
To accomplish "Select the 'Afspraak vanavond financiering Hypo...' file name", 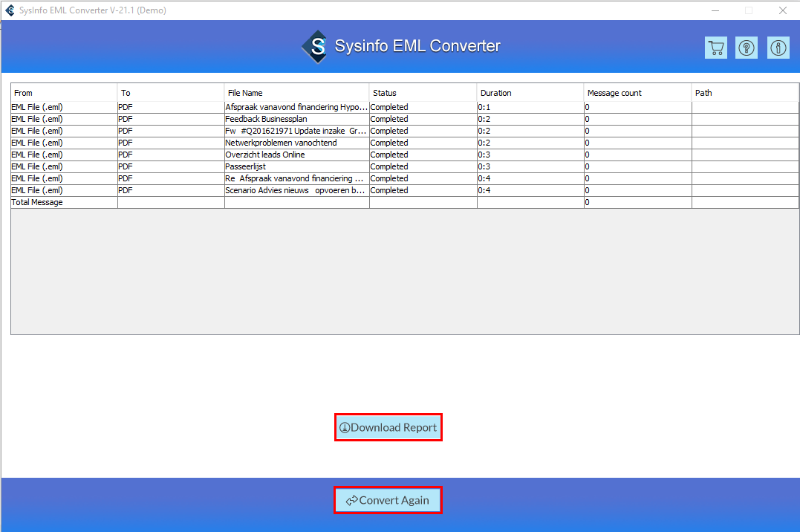I will 297,107.
